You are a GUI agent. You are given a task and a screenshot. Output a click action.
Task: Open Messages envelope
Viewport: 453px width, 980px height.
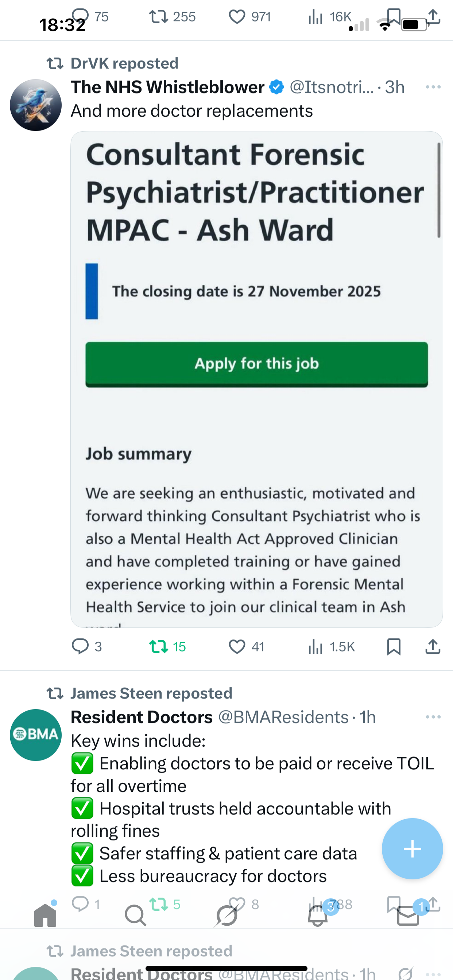coord(408,915)
